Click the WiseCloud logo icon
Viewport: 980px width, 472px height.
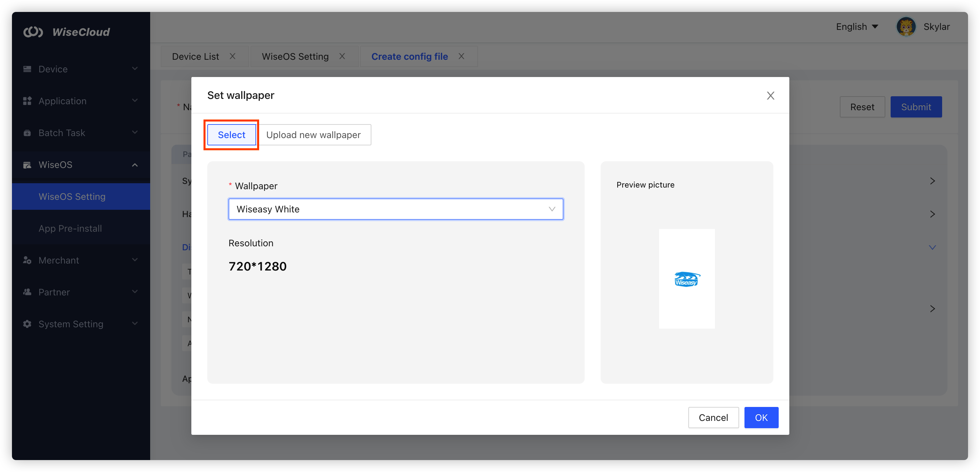click(x=34, y=32)
